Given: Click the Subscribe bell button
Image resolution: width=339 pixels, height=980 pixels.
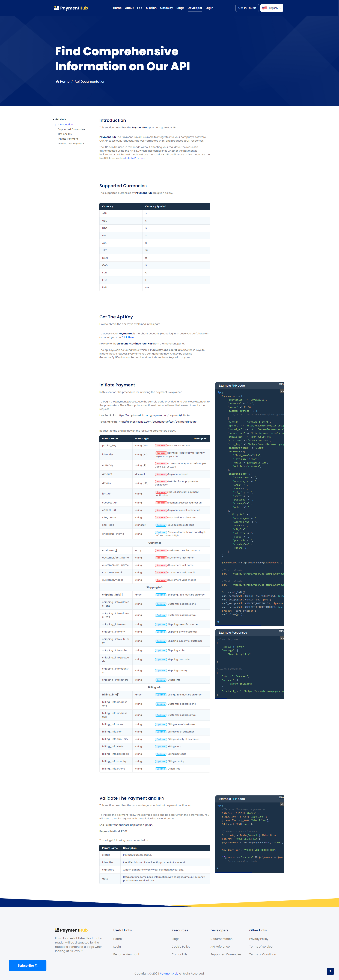Looking at the screenshot, I should pyautogui.click(x=28, y=966).
